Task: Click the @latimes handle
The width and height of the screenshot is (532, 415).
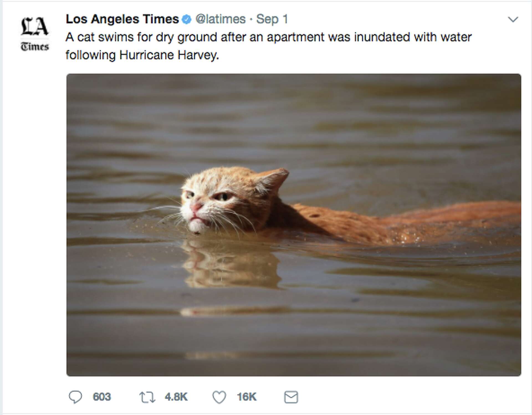Action: coord(221,19)
